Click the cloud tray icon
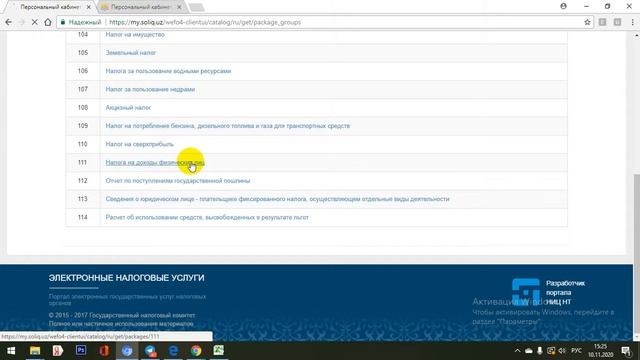The image size is (640, 360). coord(529,351)
